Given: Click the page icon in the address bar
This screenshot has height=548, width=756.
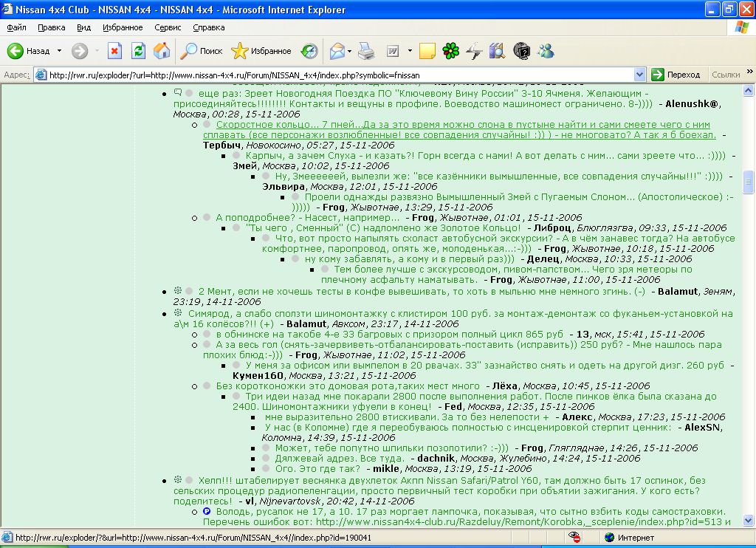Looking at the screenshot, I should [x=41, y=75].
